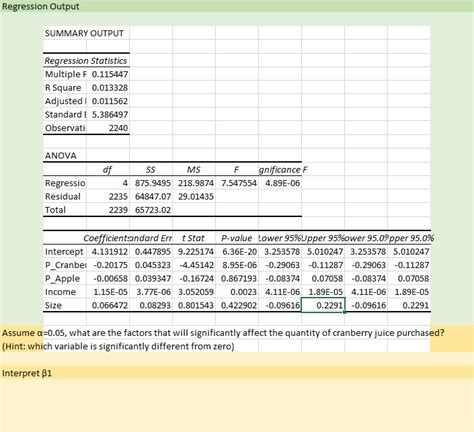Select Significance F value 4.89E-06
Screen dimensions: 474x432
pos(283,183)
